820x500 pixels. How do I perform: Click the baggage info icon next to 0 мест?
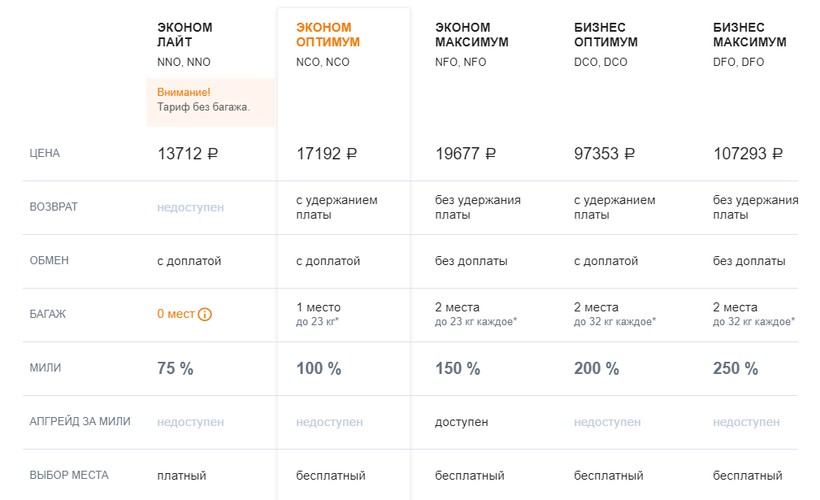point(205,315)
